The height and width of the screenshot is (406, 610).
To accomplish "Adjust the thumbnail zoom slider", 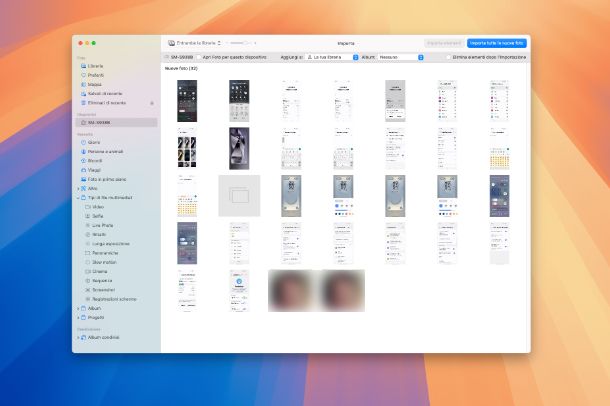I will (238, 43).
